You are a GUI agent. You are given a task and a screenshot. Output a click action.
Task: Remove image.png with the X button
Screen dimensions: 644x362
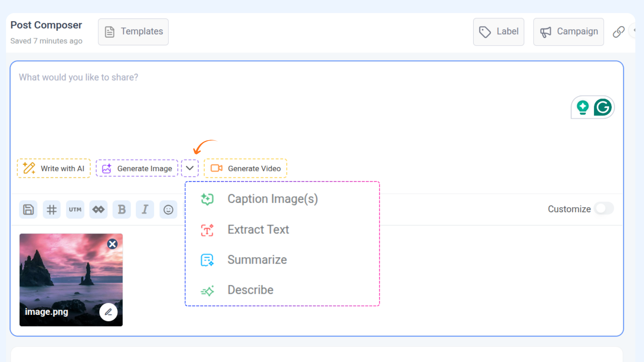112,244
